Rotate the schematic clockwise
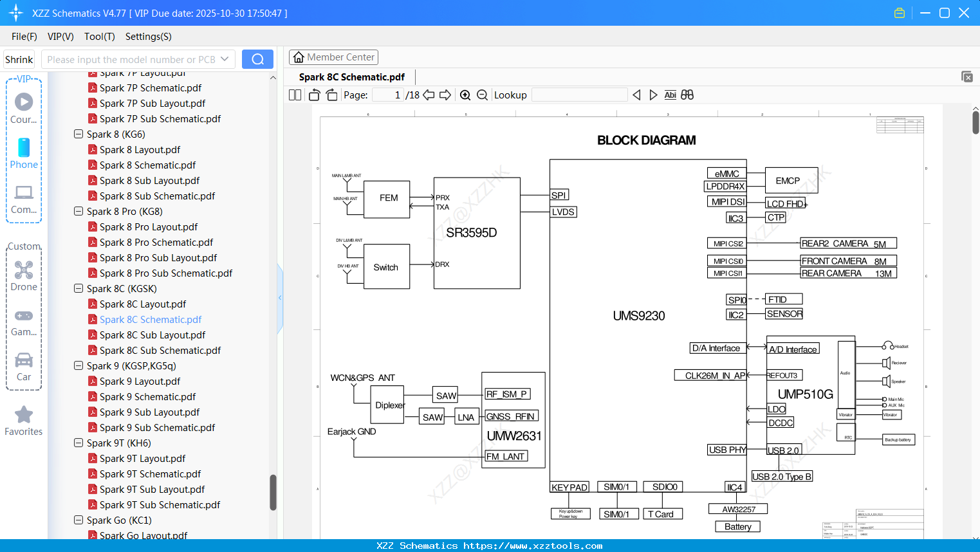Viewport: 980px width, 552px height. coord(331,95)
